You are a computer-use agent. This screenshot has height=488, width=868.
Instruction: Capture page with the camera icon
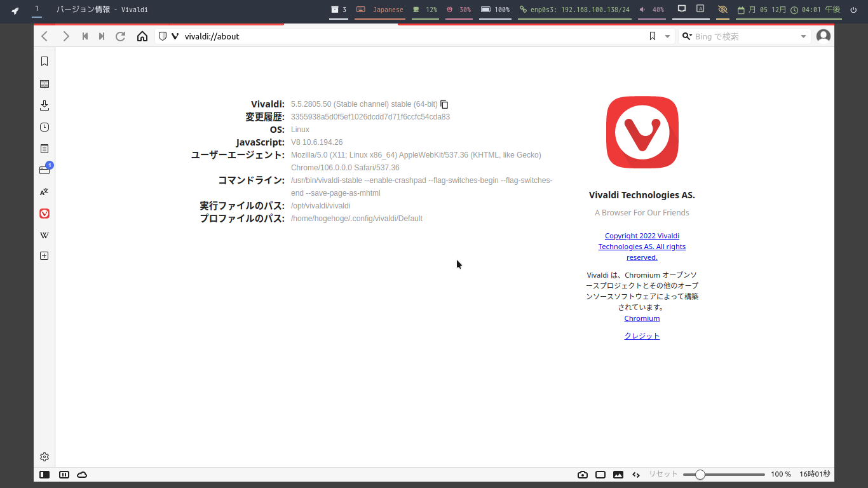(x=583, y=475)
